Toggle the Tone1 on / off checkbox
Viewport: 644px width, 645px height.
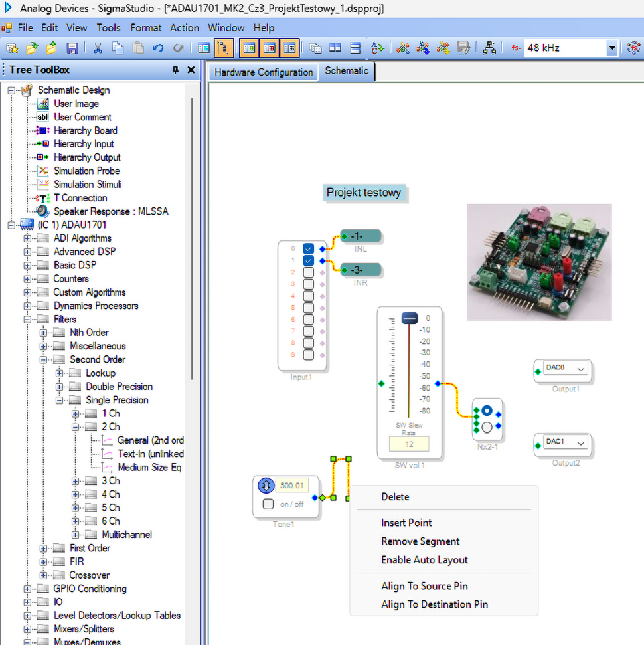(268, 504)
